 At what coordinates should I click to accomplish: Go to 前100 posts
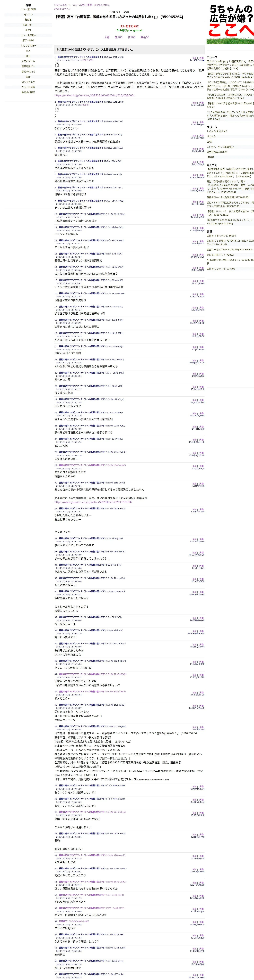click(x=118, y=37)
